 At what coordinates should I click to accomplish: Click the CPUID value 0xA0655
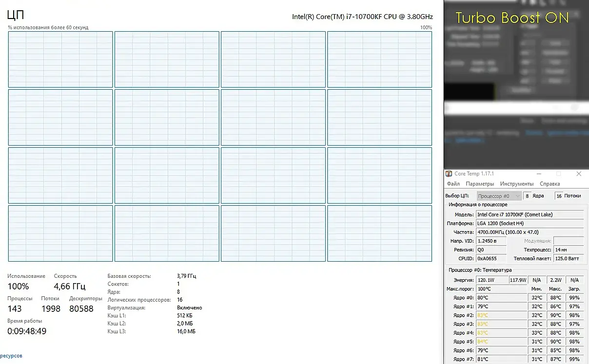491,258
